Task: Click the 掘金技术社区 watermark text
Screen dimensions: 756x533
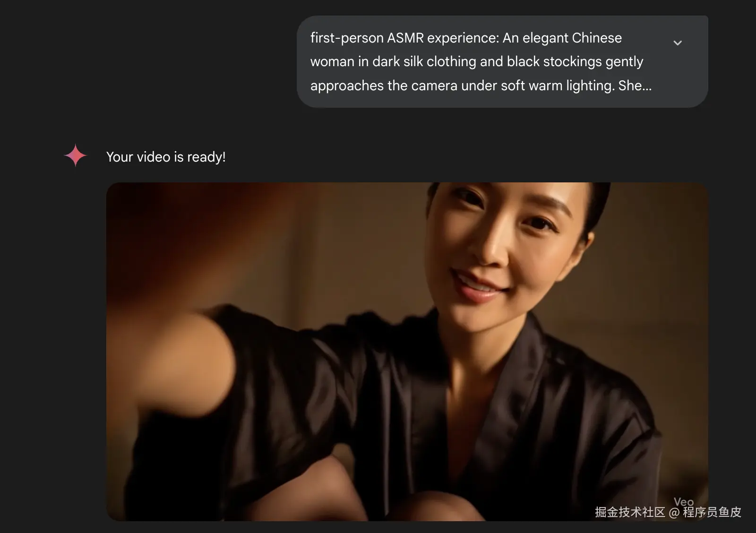Action: 630,512
